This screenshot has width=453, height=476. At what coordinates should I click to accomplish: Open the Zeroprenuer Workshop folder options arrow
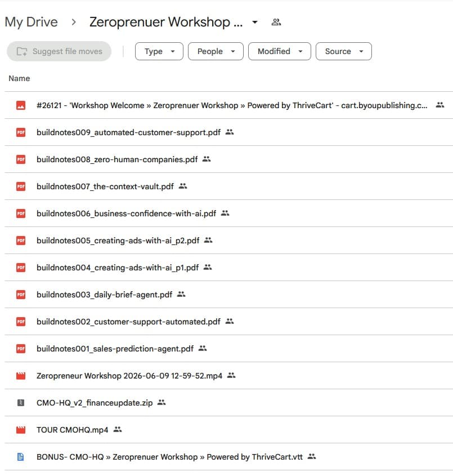tap(255, 22)
